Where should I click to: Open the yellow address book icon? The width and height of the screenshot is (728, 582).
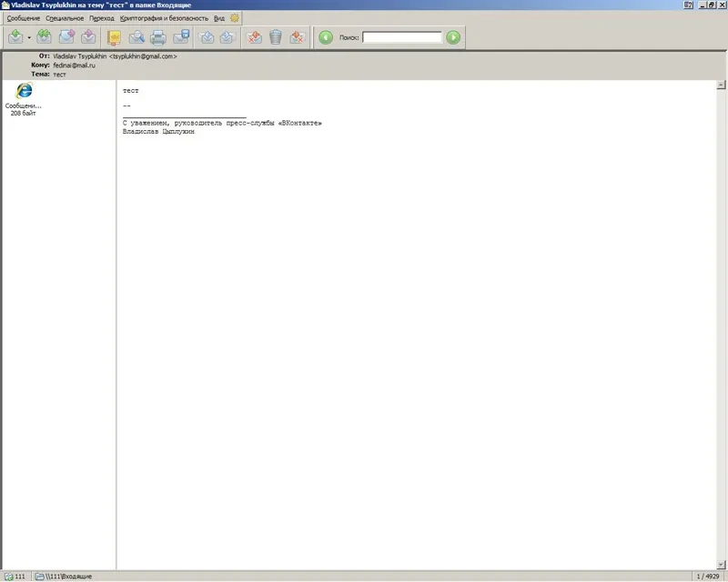click(x=114, y=37)
